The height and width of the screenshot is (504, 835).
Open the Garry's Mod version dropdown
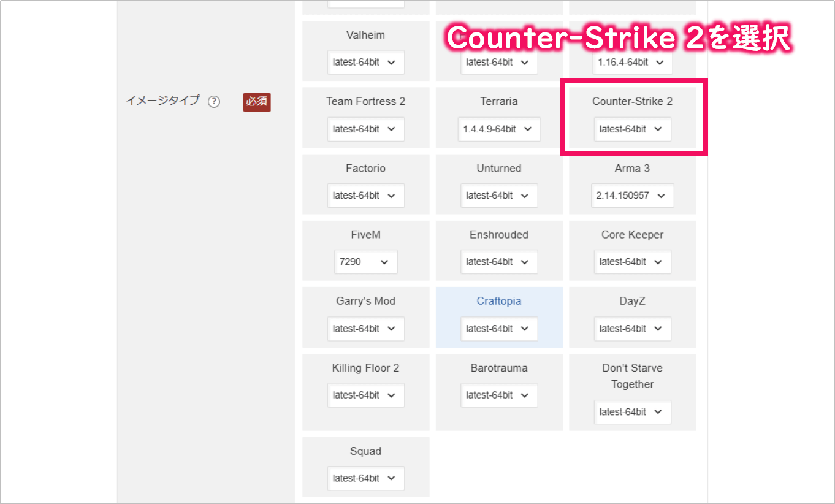coord(365,328)
